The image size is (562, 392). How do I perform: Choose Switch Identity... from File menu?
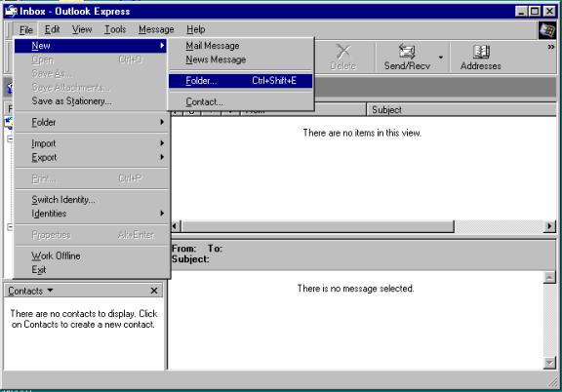(x=91, y=200)
